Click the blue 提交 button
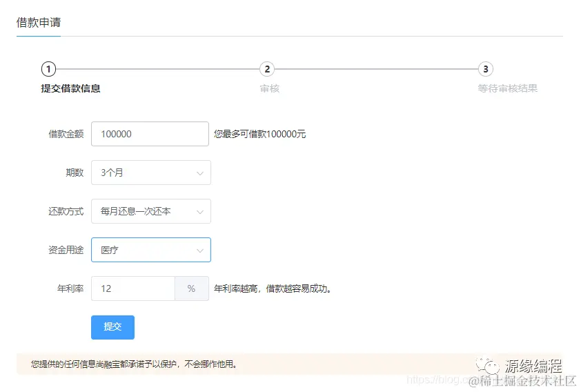 pos(112,327)
